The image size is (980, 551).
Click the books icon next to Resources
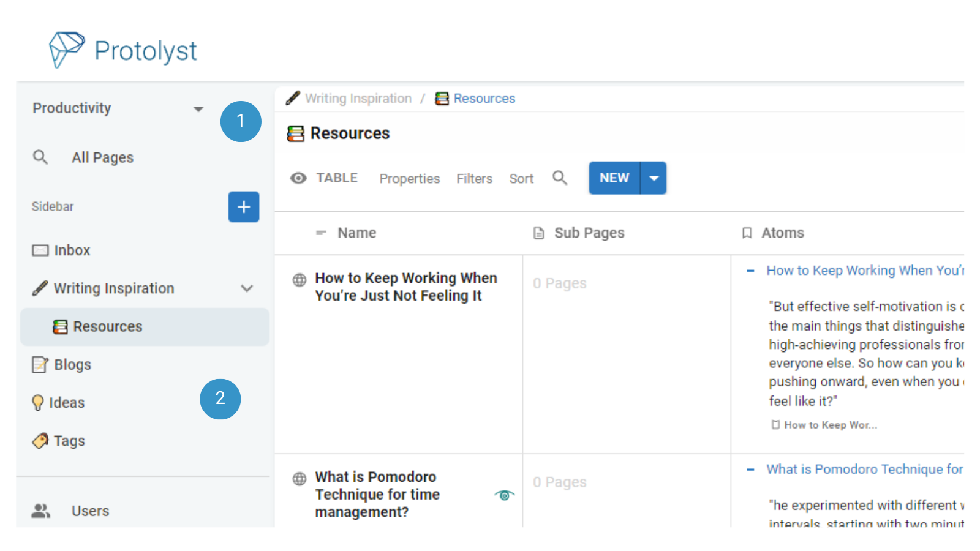click(x=60, y=326)
